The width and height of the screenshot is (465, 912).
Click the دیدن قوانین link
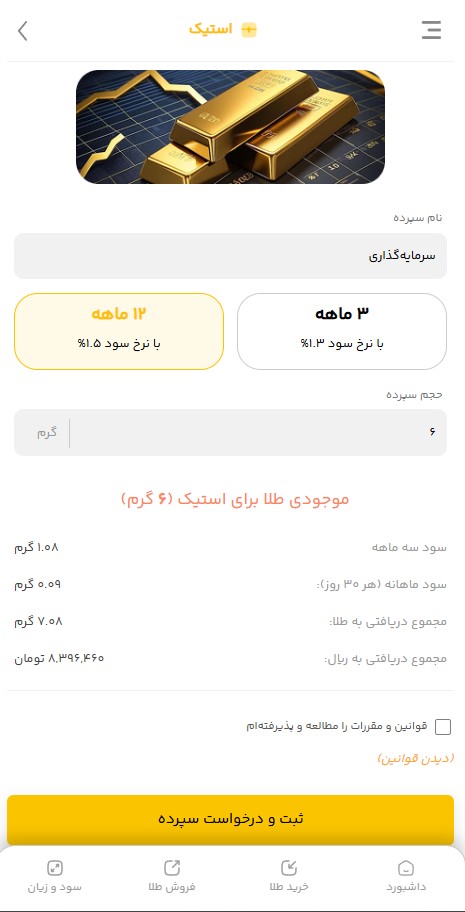coord(416,759)
